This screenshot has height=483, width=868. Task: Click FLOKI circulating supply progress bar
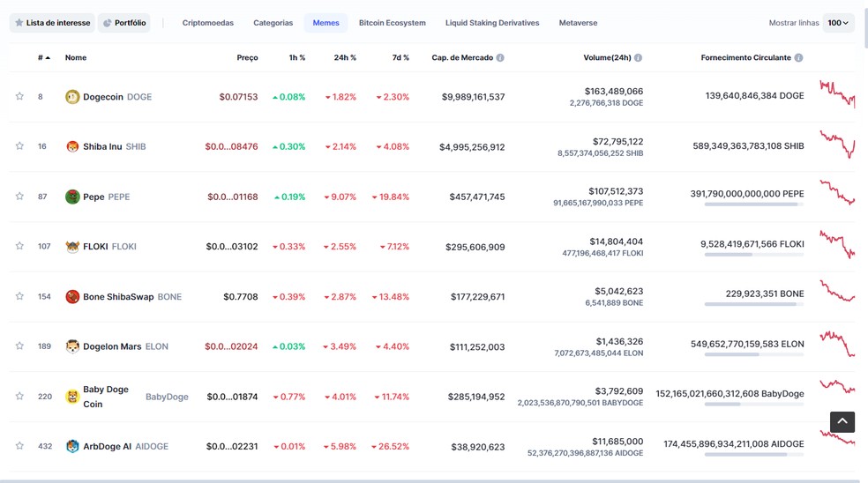point(754,255)
